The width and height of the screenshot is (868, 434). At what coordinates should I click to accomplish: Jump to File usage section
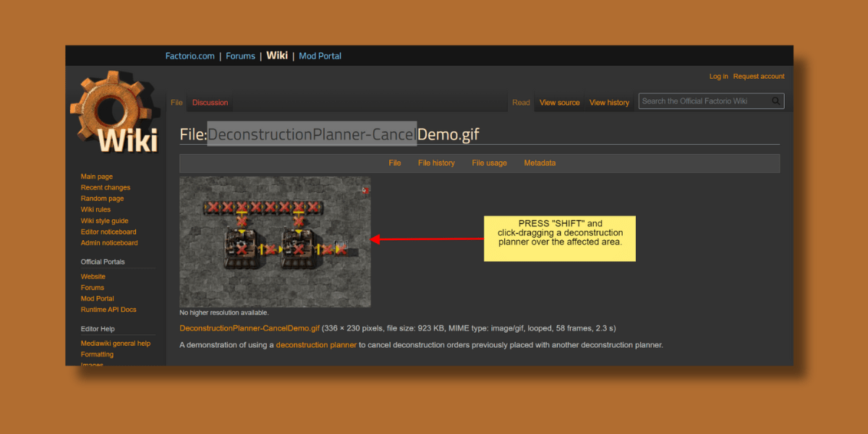point(489,163)
